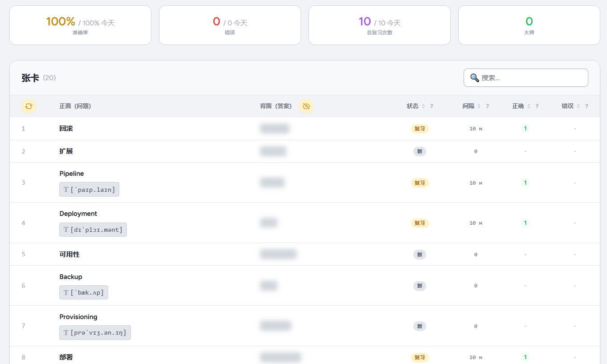Click the Backup phonetic transcription chip

click(x=84, y=292)
